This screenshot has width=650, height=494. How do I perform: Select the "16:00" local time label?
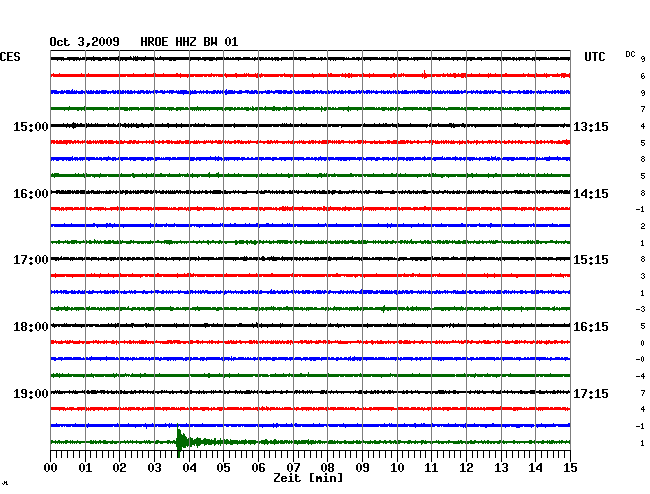tap(31, 194)
